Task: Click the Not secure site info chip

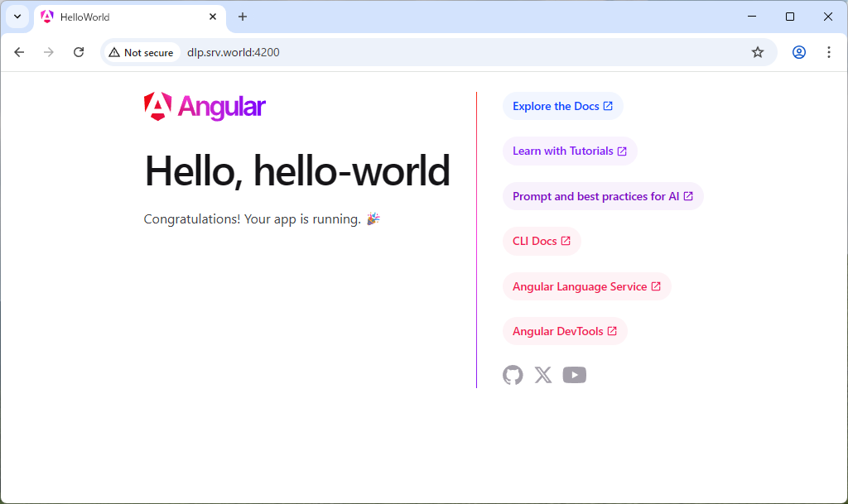Action: [141, 52]
